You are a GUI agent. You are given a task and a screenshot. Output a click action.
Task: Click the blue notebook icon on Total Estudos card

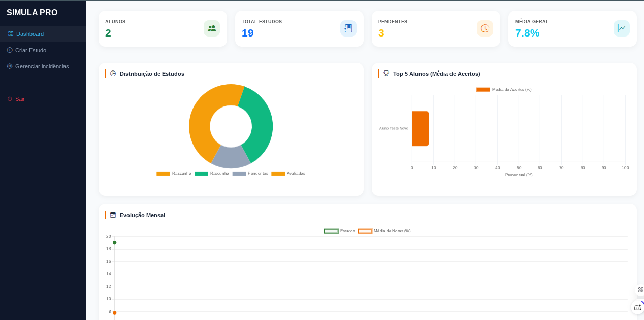click(348, 28)
